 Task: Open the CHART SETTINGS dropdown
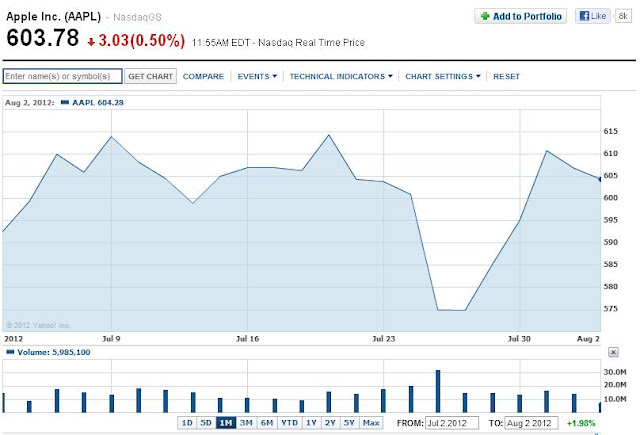pos(443,76)
